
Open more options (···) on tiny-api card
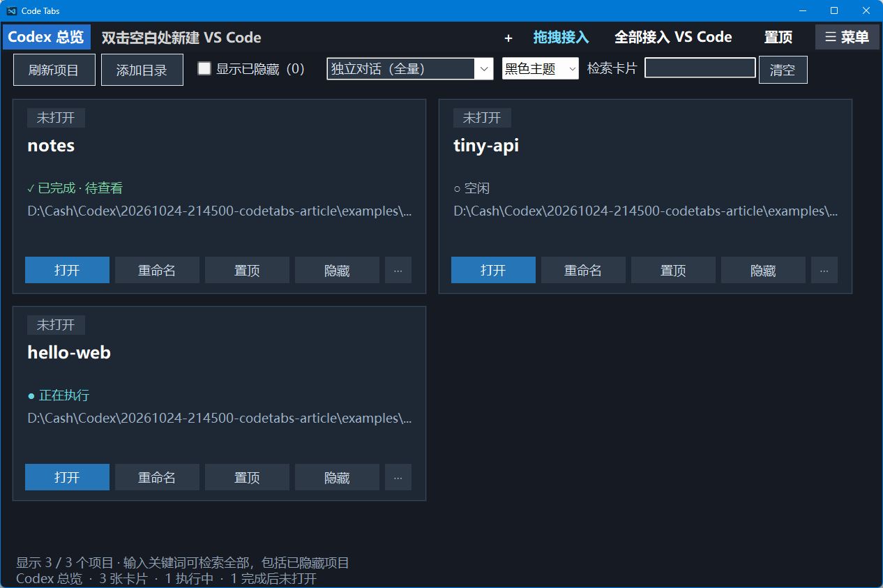[x=824, y=270]
